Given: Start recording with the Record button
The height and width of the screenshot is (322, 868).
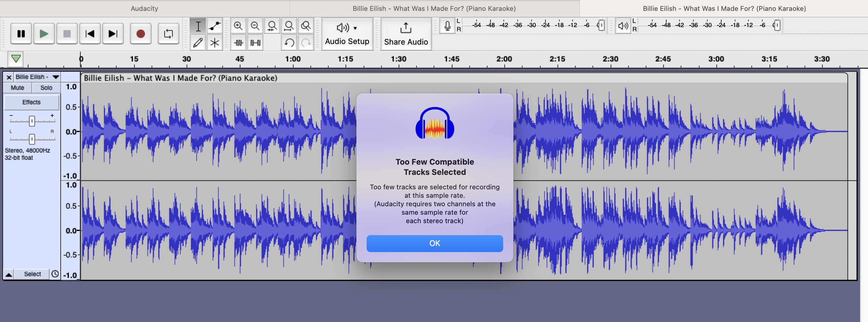Looking at the screenshot, I should click(x=140, y=33).
